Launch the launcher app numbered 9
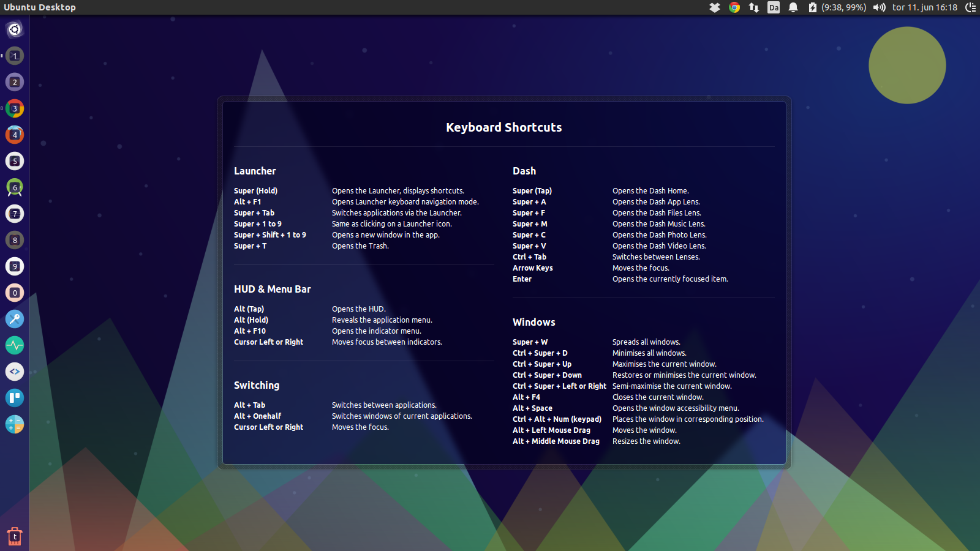The image size is (980, 551). coord(15,266)
